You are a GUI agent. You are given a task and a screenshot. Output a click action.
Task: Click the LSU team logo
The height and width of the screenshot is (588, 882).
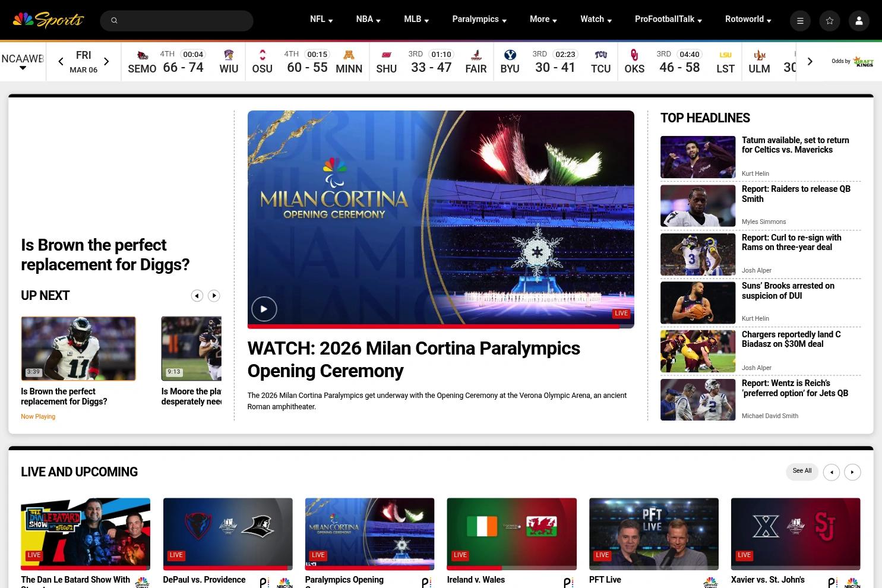pyautogui.click(x=726, y=55)
